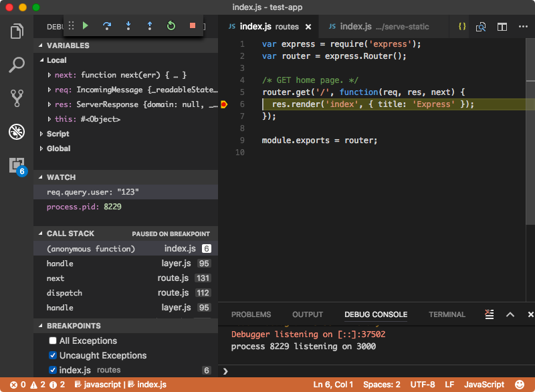The width and height of the screenshot is (535, 392).
Task: Open Extensions view with 6 badge
Action: [18, 167]
